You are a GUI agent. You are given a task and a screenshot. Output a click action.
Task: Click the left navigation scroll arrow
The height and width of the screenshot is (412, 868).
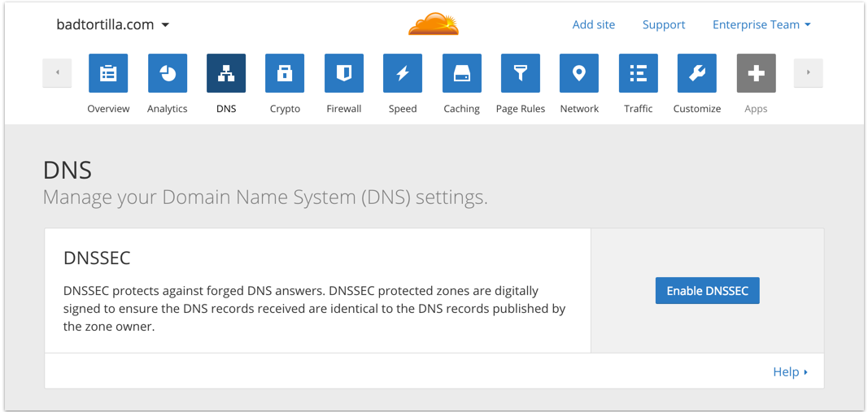[57, 72]
